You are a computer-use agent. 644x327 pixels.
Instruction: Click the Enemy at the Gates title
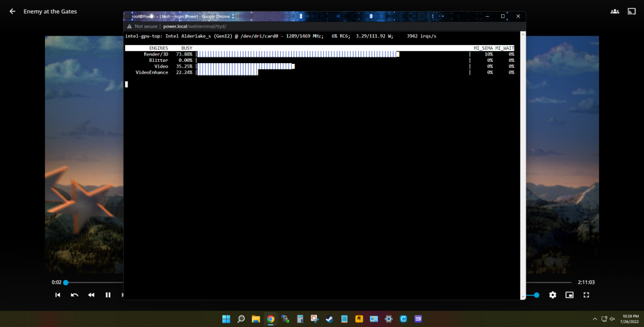(50, 12)
